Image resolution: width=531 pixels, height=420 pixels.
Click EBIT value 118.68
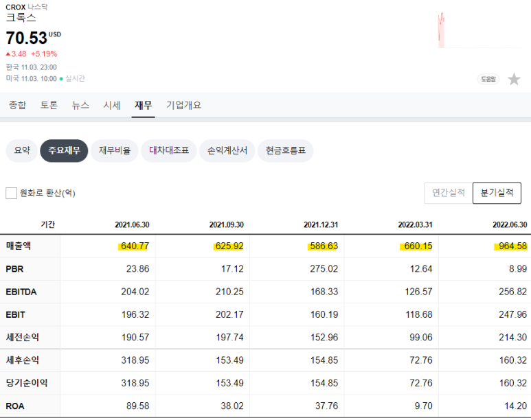click(x=419, y=314)
